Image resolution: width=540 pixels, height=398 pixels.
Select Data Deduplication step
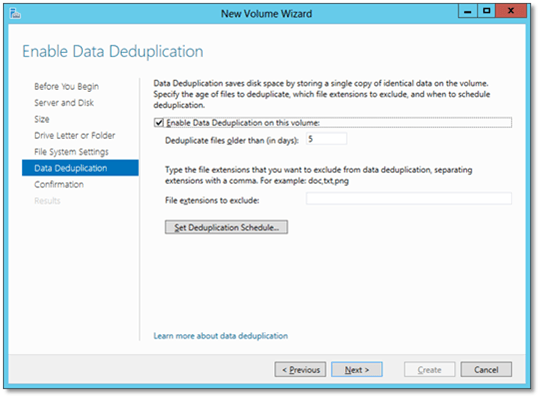[80, 168]
